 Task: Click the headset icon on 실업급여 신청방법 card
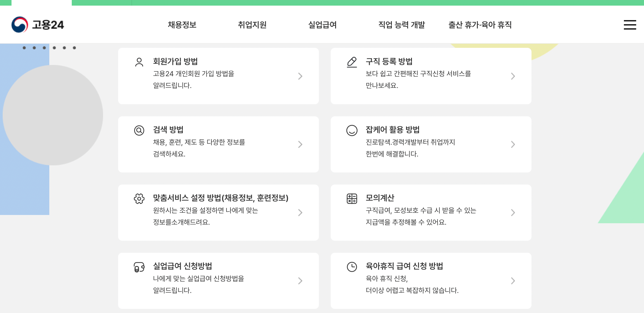pos(138,267)
